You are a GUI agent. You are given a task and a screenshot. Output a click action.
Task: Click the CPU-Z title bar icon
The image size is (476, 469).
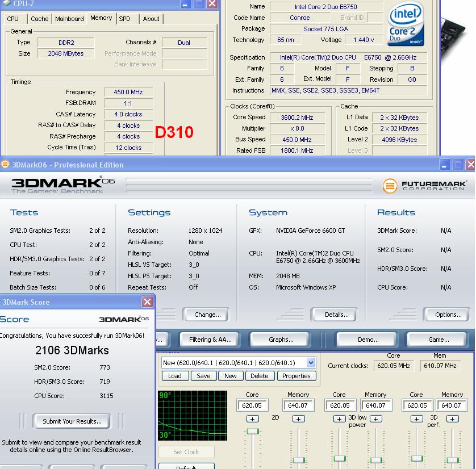(7, 3)
